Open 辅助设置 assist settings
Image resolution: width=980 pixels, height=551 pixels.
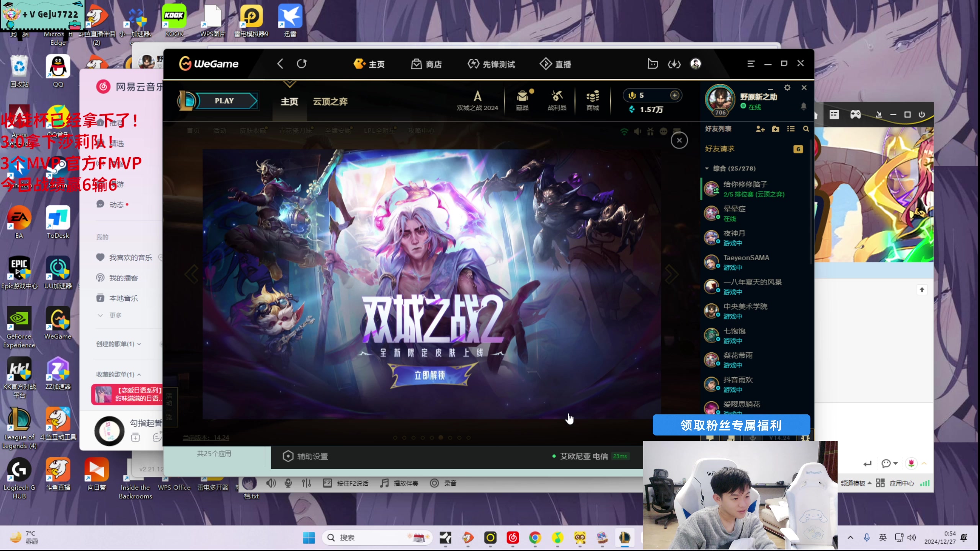point(305,456)
